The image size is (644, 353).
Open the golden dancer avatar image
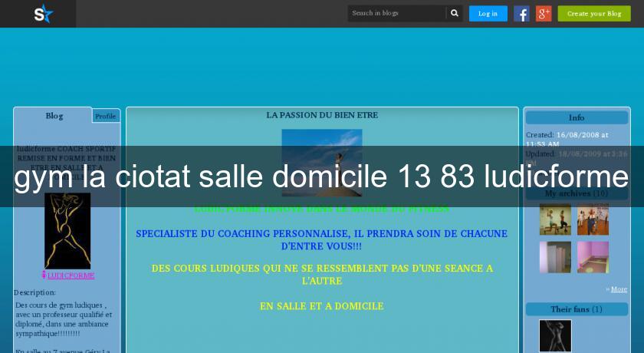point(67,231)
